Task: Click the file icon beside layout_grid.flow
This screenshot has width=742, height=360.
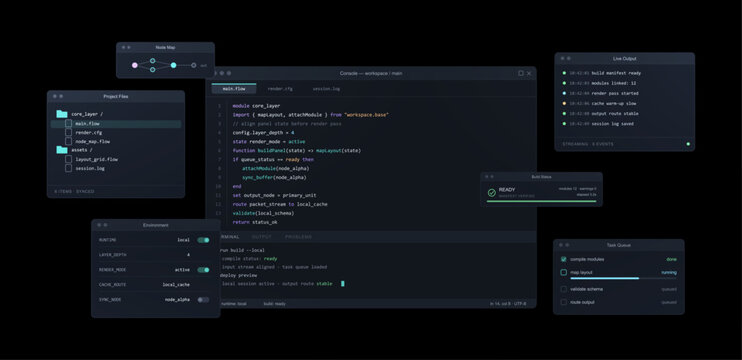Action: pos(69,159)
